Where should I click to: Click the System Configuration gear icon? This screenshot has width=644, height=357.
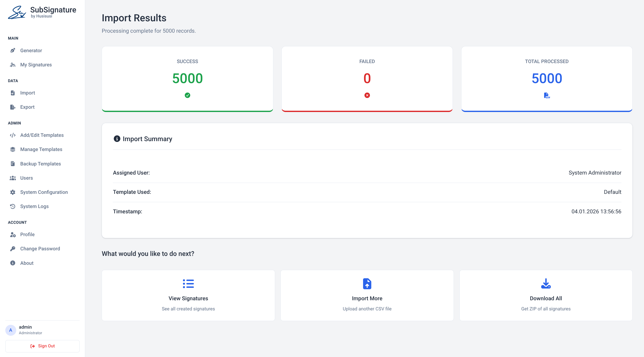13,192
